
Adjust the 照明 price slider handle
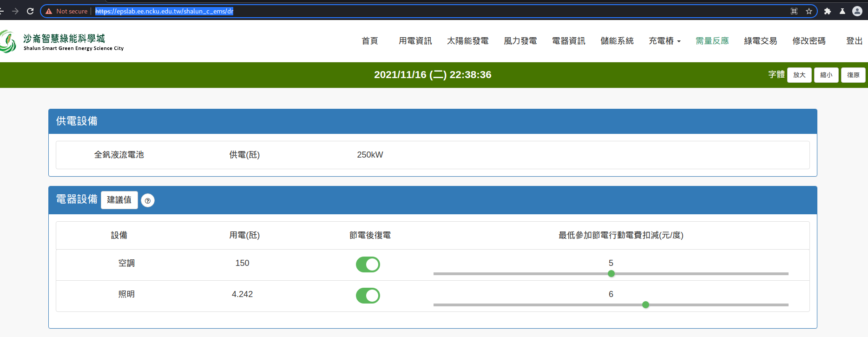[x=645, y=305]
